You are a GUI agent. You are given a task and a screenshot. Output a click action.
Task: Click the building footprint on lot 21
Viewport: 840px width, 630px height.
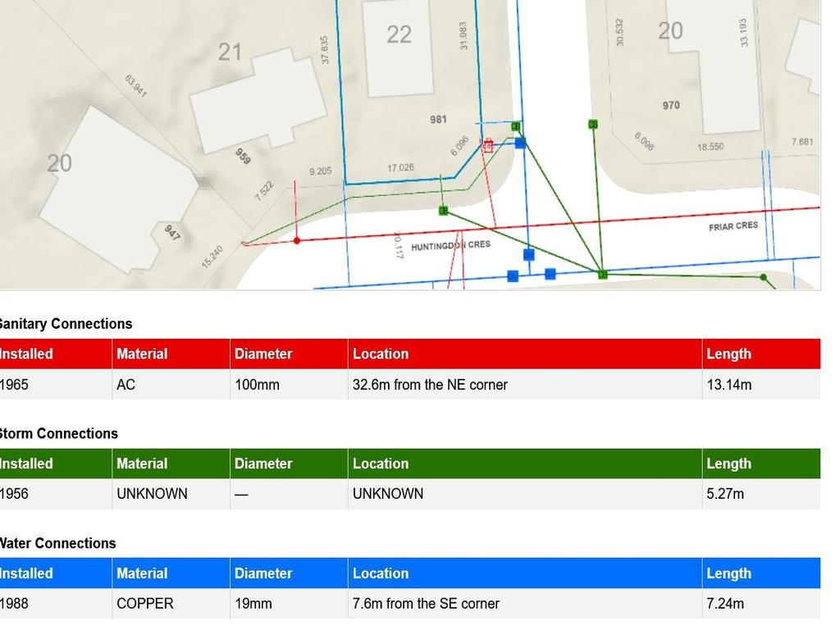(x=258, y=100)
